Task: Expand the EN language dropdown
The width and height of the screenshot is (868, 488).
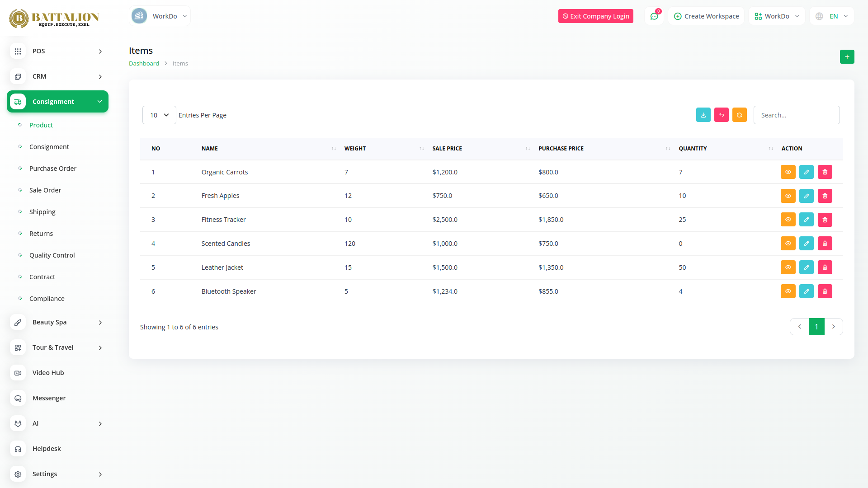Action: tap(832, 16)
